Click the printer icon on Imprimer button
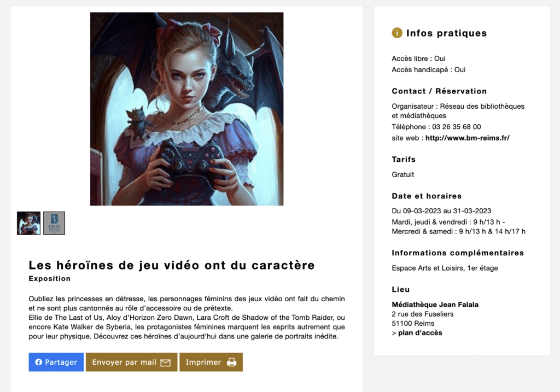The image size is (560, 392). tap(231, 362)
